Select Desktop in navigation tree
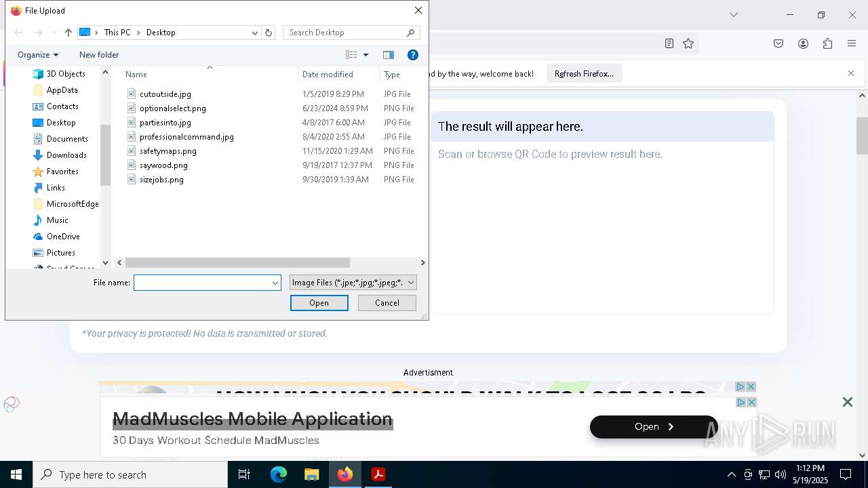Screen dimensions: 868x488 [x=61, y=123]
